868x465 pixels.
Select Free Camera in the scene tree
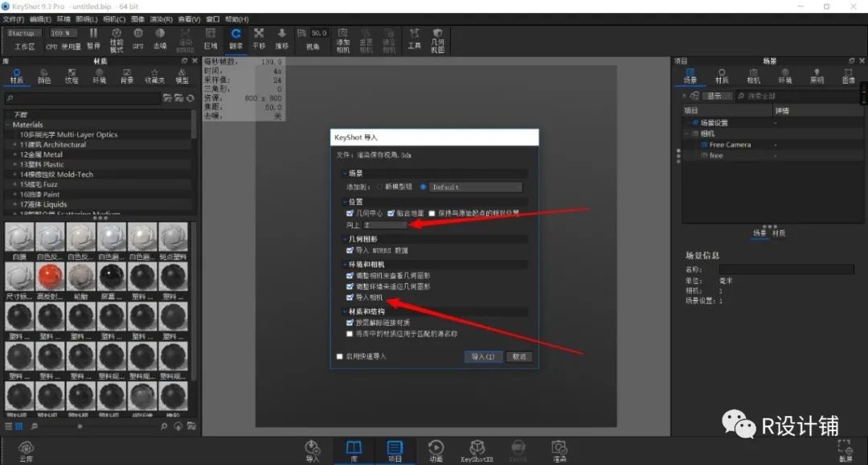(730, 145)
